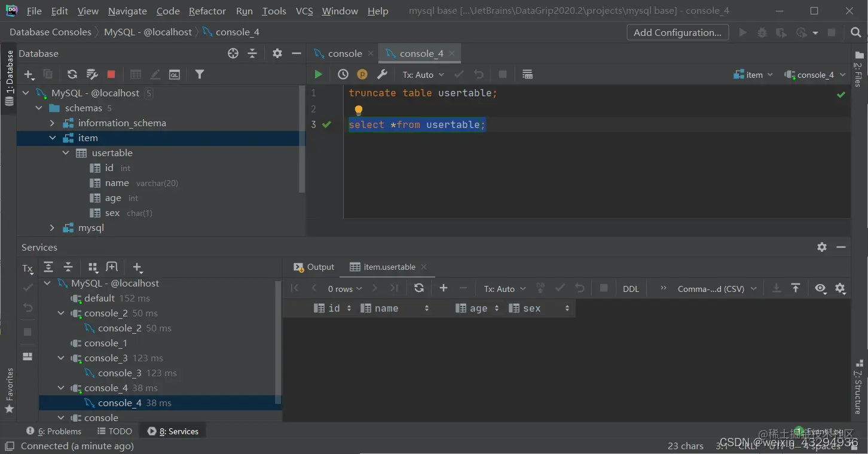Viewport: 868px width, 454px height.
Task: Refresh the database tree in Database panel
Action: pos(72,74)
